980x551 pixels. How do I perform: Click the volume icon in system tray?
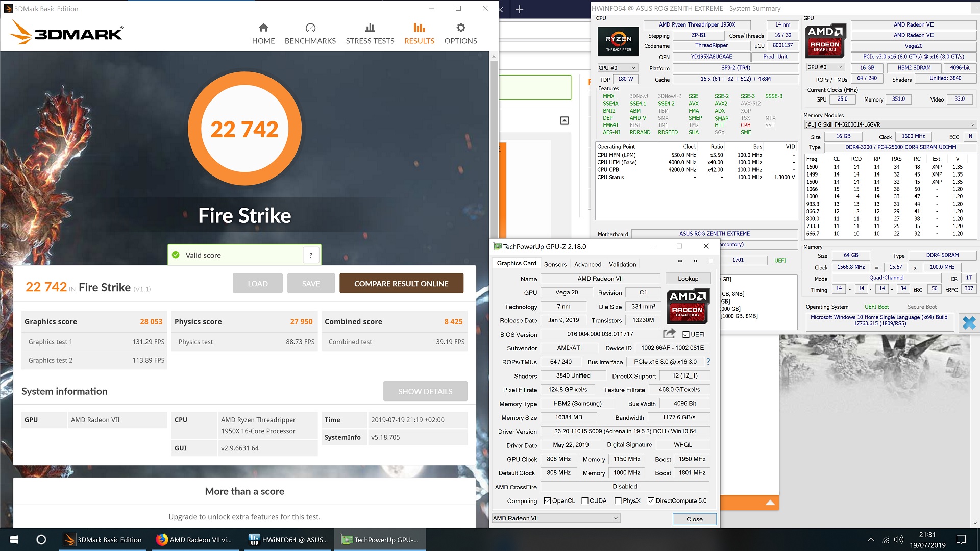[x=899, y=540]
